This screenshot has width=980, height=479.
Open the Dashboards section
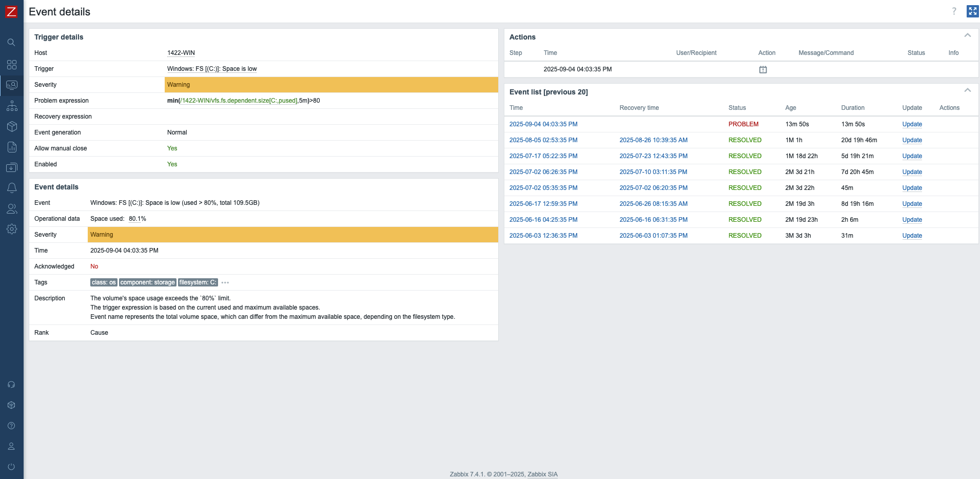[x=11, y=65]
